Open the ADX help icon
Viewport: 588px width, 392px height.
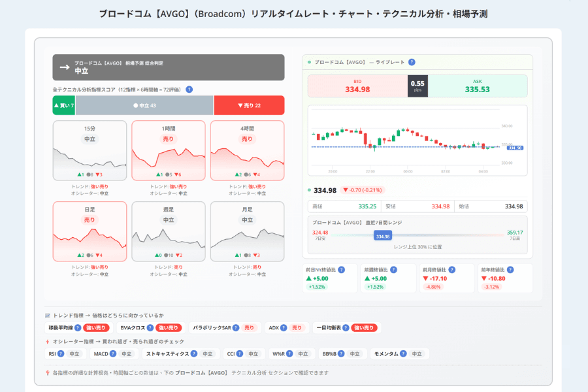point(284,328)
